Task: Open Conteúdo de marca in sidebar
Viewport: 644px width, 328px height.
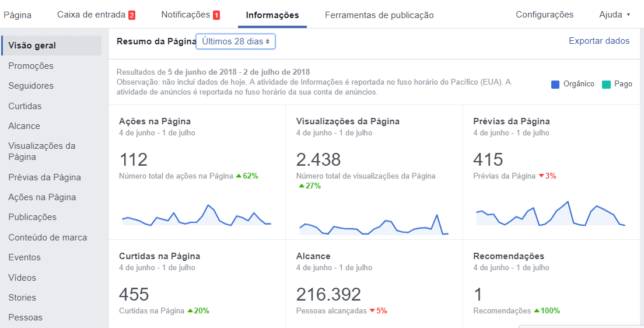Action: click(48, 238)
